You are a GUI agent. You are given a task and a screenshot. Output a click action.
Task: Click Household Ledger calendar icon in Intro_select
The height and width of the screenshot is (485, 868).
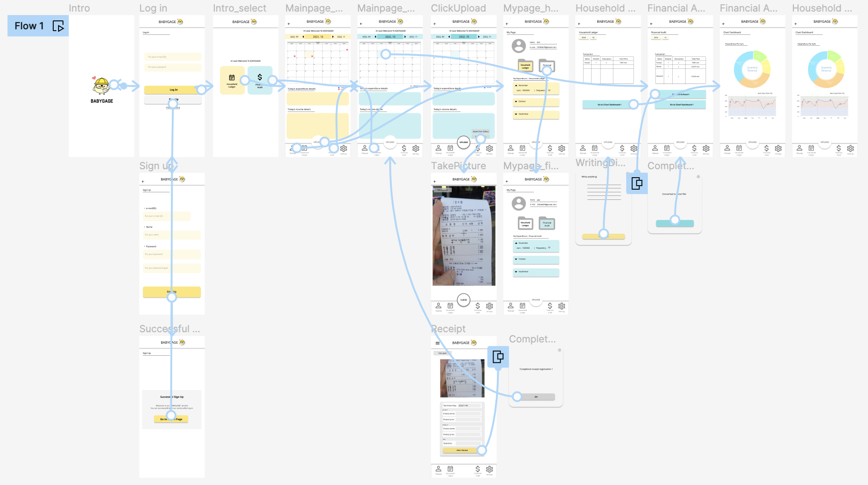232,78
